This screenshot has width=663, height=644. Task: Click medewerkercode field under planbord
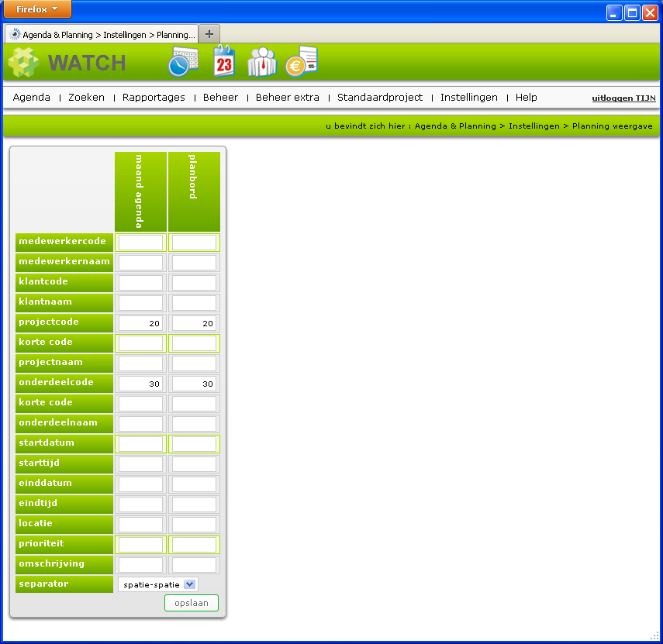[194, 243]
